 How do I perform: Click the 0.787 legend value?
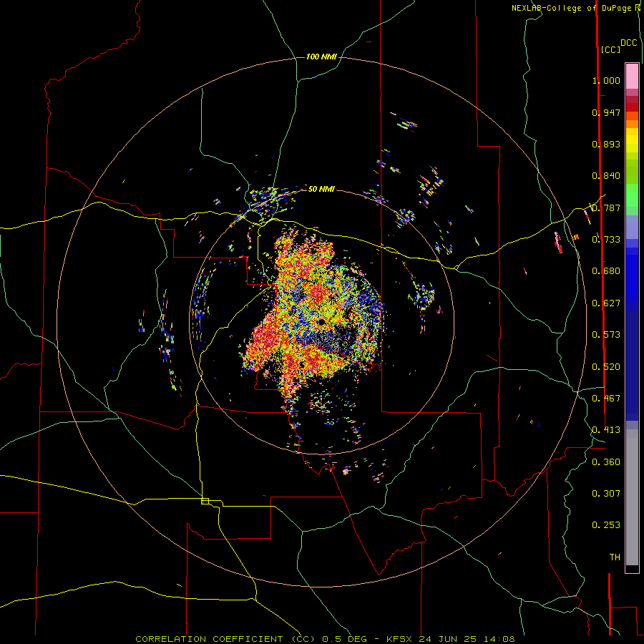click(606, 208)
